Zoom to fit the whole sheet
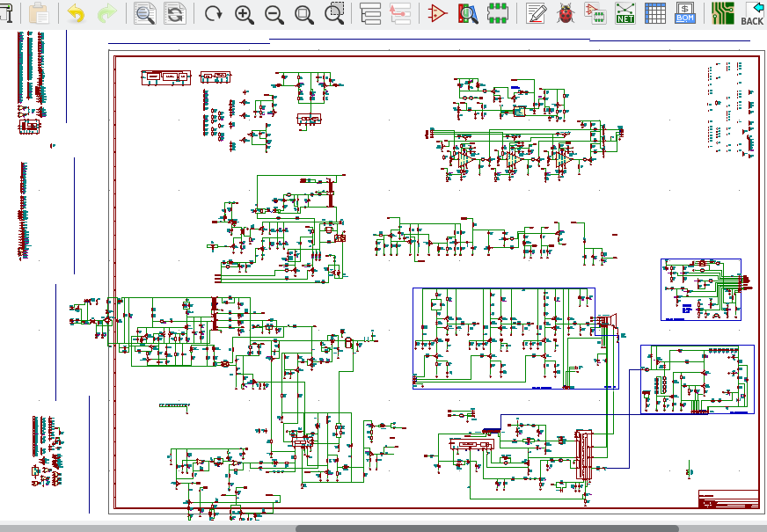This screenshot has height=532, width=767. (x=303, y=14)
